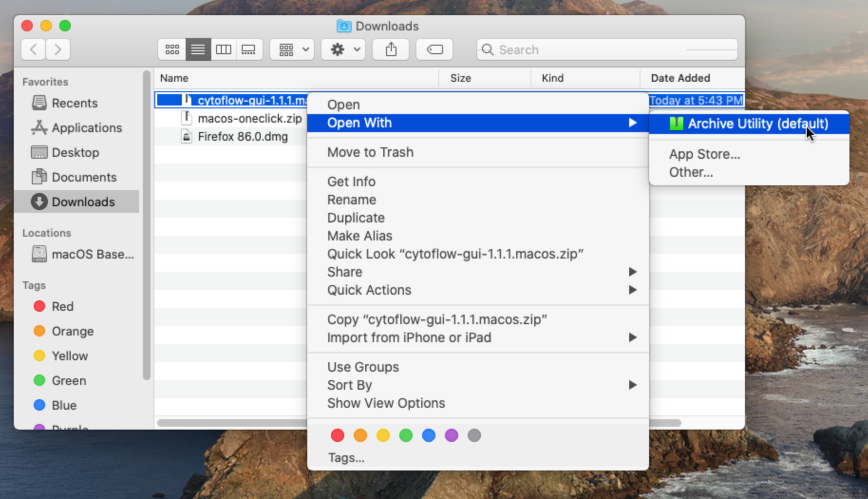
Task: Click the Share toolbar icon
Action: coord(391,49)
